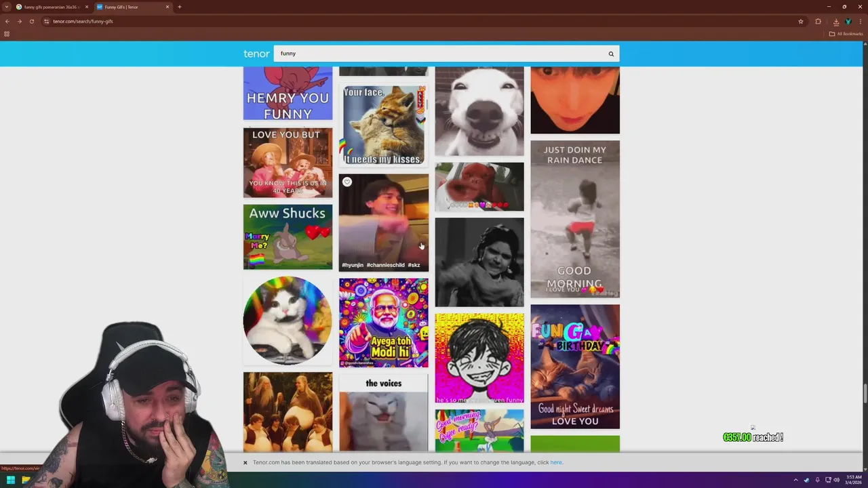868x488 pixels.
Task: Open the network tray icon
Action: coord(829,480)
